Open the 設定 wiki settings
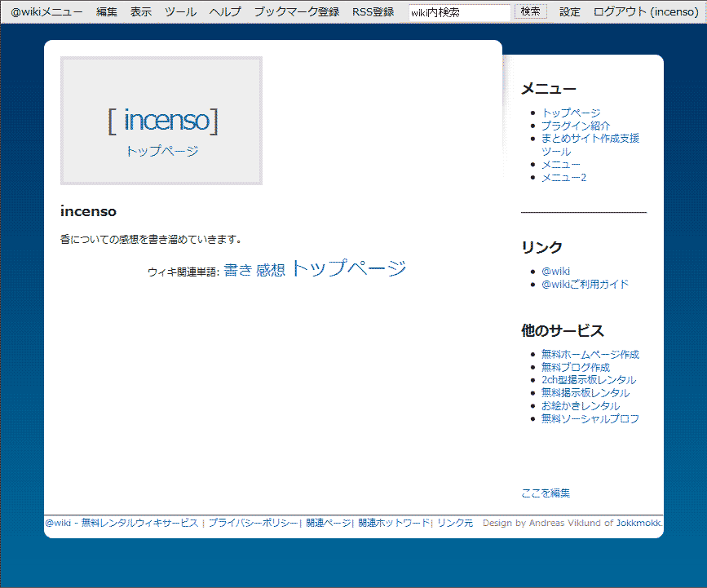 pos(569,11)
